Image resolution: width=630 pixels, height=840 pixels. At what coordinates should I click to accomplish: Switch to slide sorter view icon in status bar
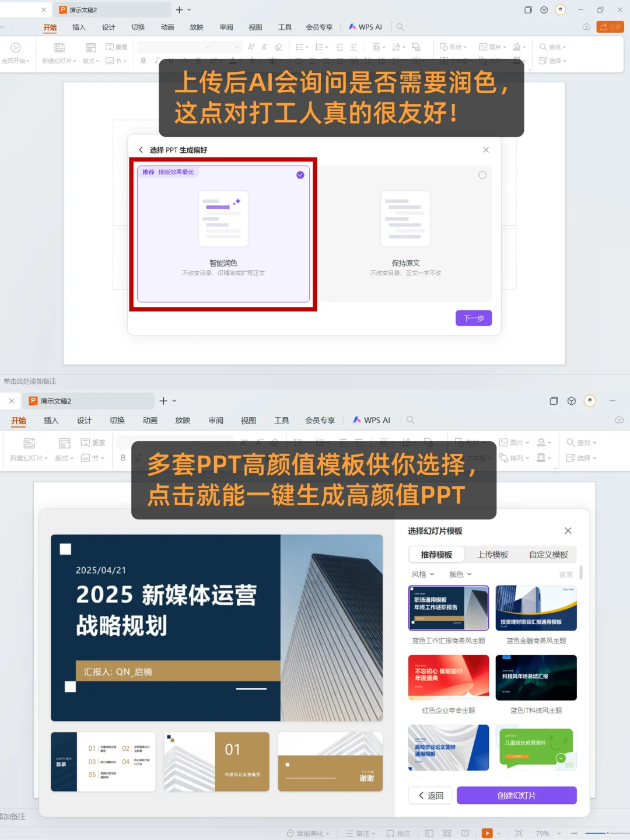[x=447, y=833]
